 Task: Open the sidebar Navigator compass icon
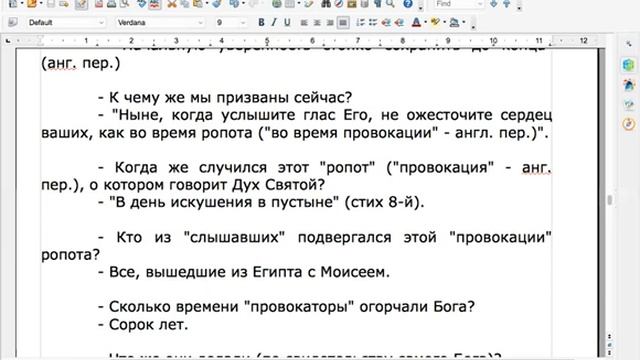coord(629,124)
